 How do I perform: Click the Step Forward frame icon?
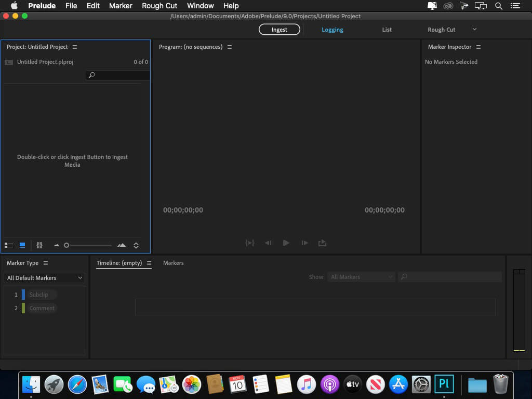pos(304,243)
